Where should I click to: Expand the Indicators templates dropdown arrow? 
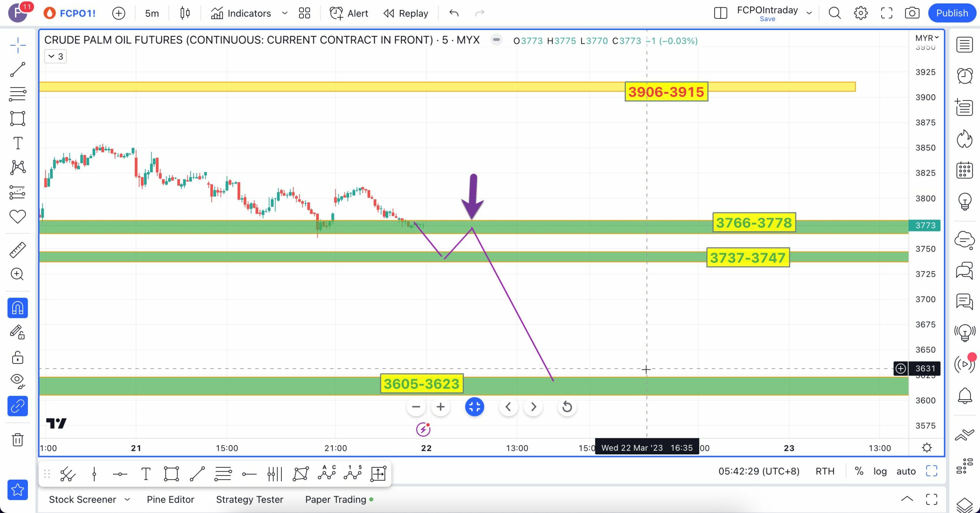(x=284, y=13)
